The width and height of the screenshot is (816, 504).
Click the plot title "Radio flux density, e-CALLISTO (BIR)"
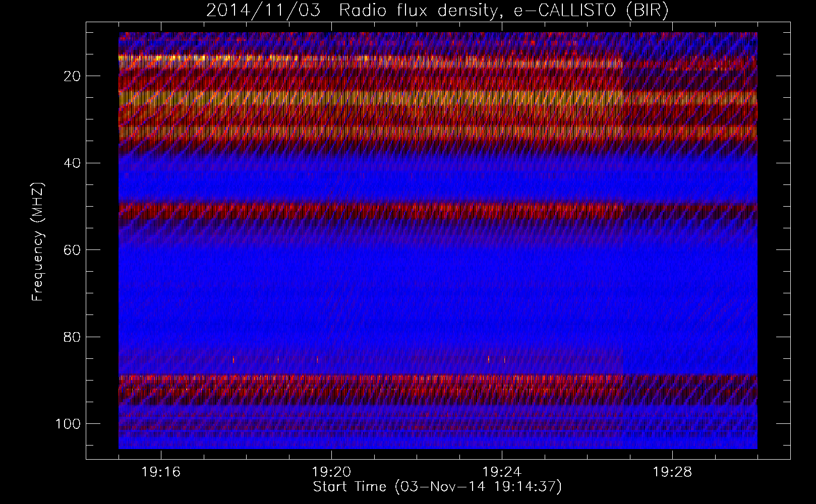pos(503,11)
